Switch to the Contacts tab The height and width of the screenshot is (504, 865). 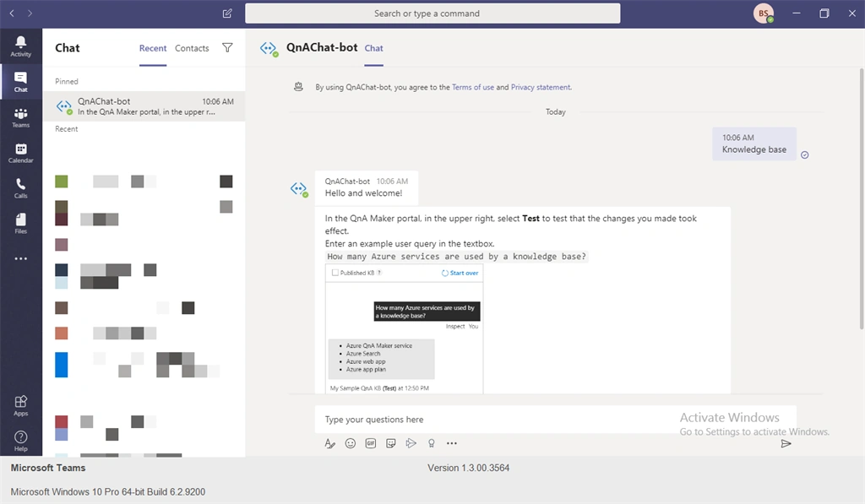[192, 48]
